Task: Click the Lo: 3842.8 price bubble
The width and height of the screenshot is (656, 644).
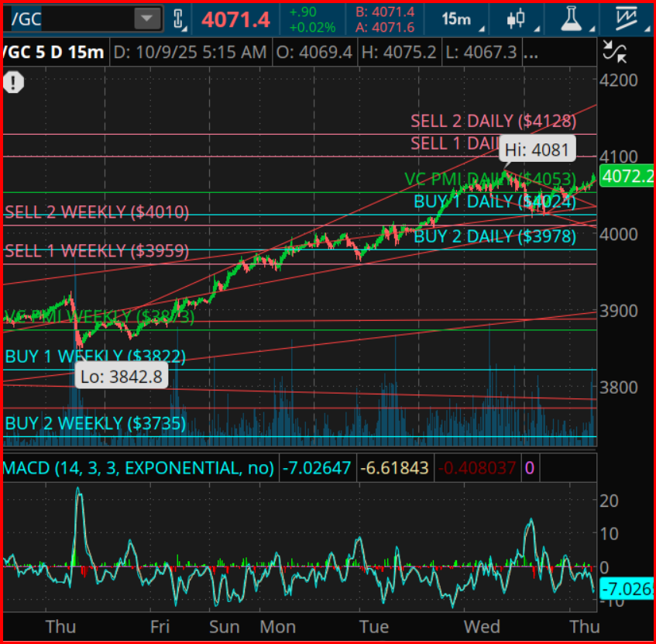Action: [x=123, y=377]
